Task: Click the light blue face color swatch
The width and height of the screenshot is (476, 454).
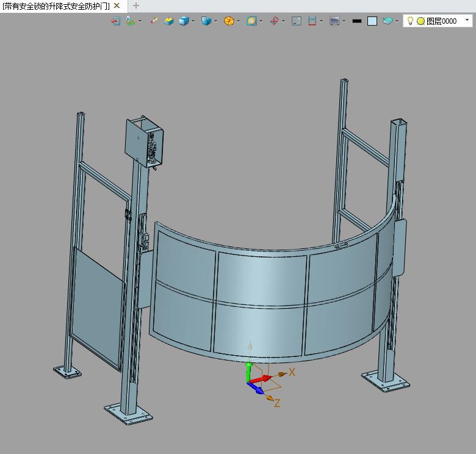Action: click(x=372, y=21)
